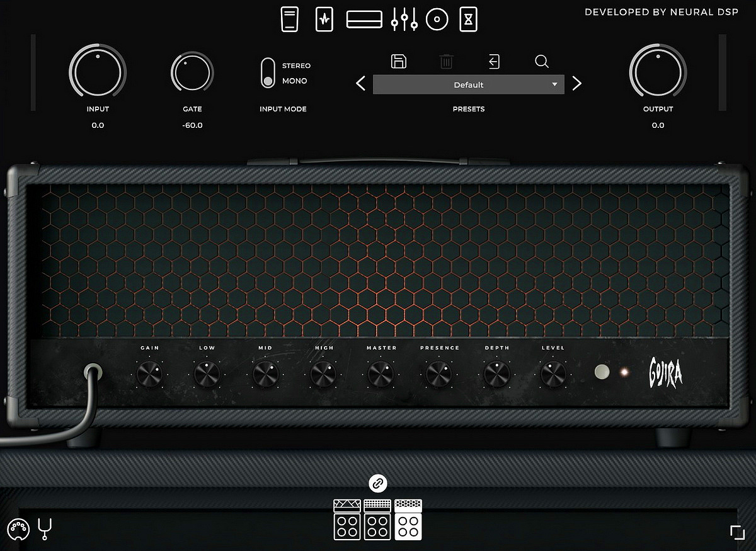
Task: Click the input jack on the amp
Action: pos(93,372)
